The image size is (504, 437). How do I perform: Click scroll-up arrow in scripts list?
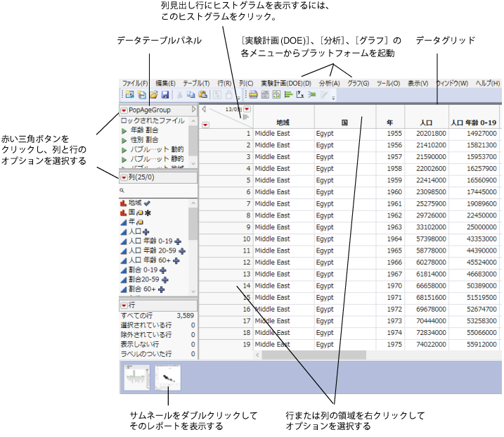tap(193, 121)
